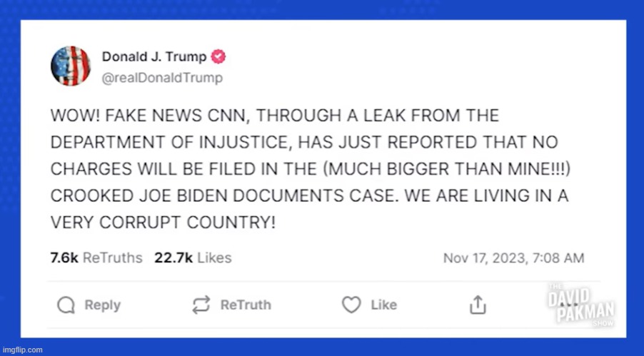This screenshot has height=356, width=644.
Task: Click the David Pakman Show logo
Action: 582,307
